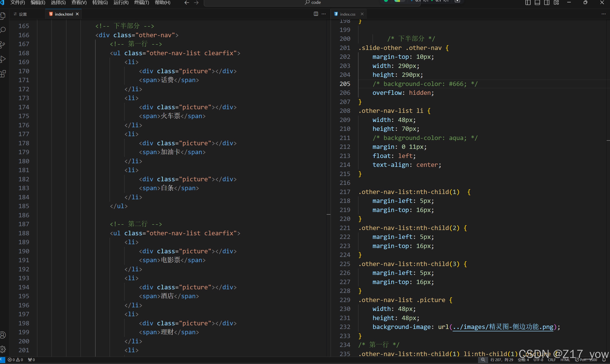This screenshot has width=610, height=364.
Task: Open the Source Control view
Action: pyautogui.click(x=3, y=45)
